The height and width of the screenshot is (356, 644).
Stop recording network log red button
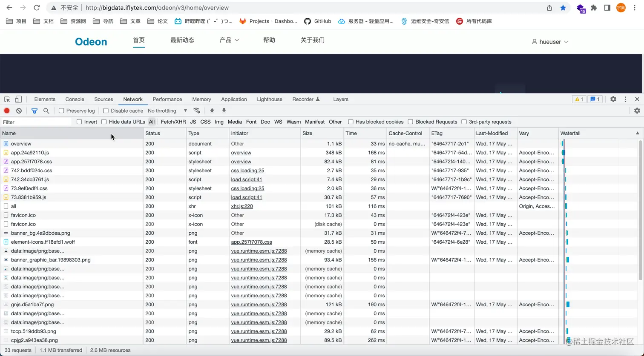(x=7, y=111)
